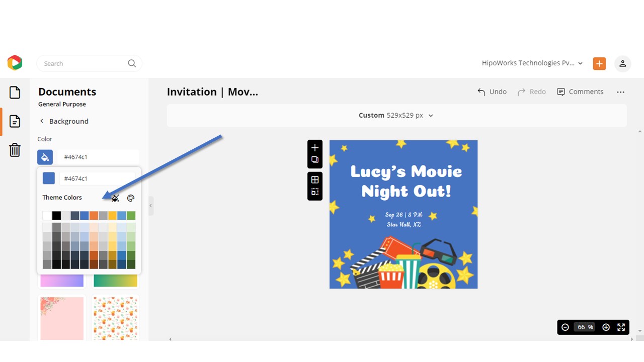The height and width of the screenshot is (362, 644).
Task: Open the custom color palette picker icon
Action: [x=131, y=198]
